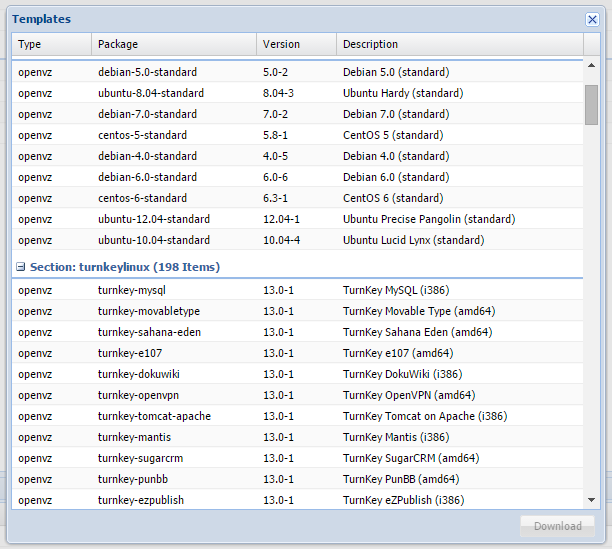Select the debian-4.0-standard package
This screenshot has width=612, height=549.
[147, 156]
